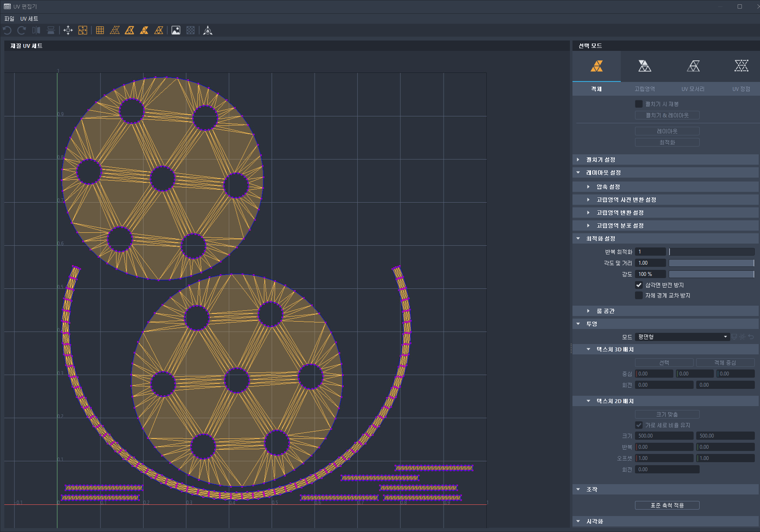760x532 pixels.
Task: Click the cup-shaped icon right of 모드 dropdown
Action: click(x=735, y=337)
